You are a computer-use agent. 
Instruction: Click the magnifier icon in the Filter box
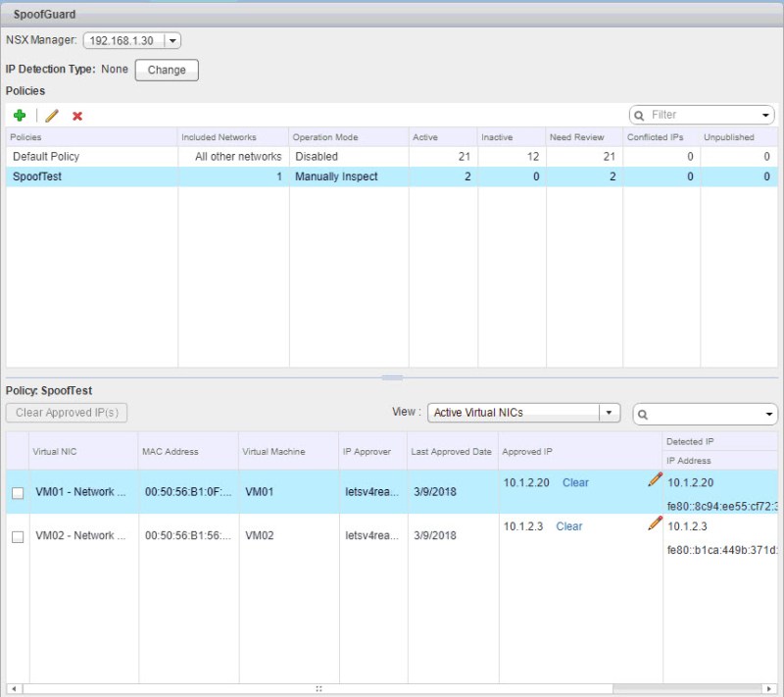640,116
